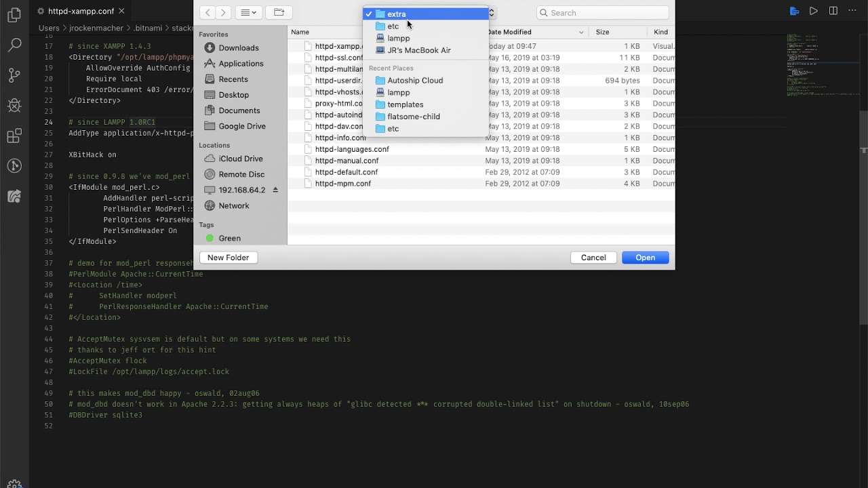Click the Name column header

tap(300, 32)
